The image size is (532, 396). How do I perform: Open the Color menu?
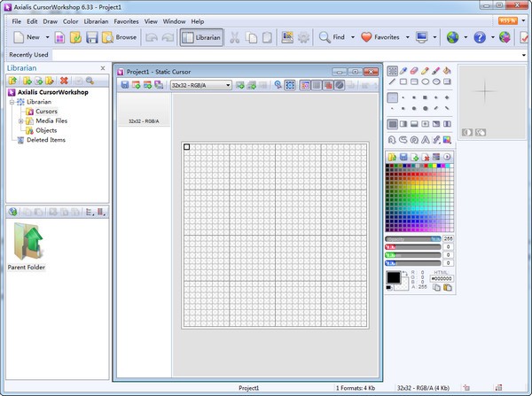pos(70,21)
